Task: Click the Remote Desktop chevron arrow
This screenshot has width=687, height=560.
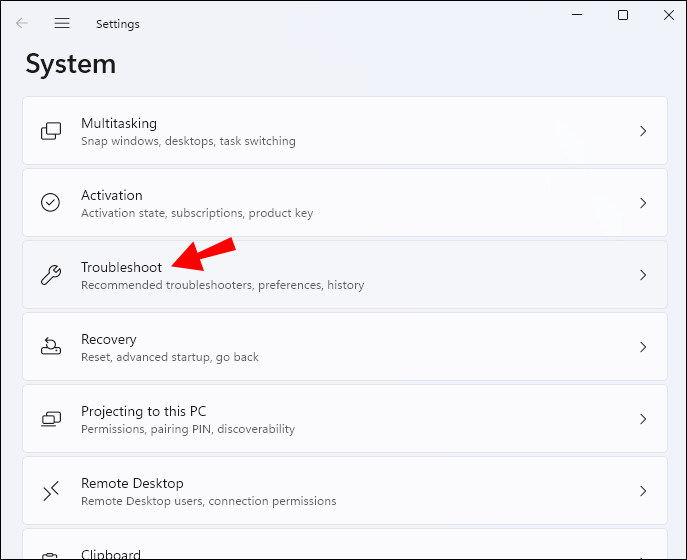Action: [x=643, y=491]
